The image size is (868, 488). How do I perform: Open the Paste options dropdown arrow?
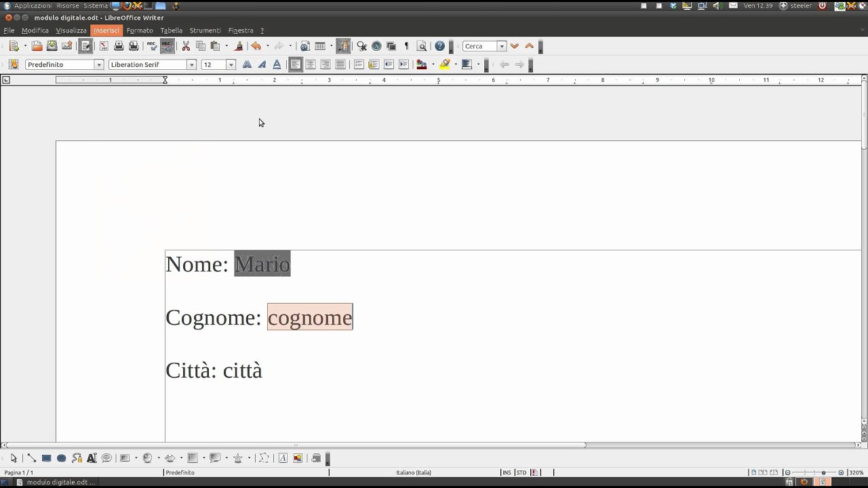tap(226, 46)
